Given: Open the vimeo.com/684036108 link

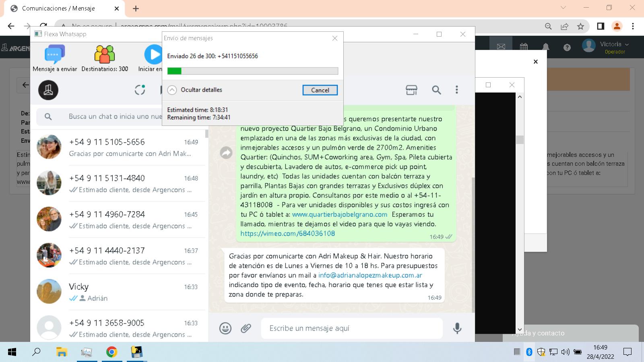Looking at the screenshot, I should 288,233.
